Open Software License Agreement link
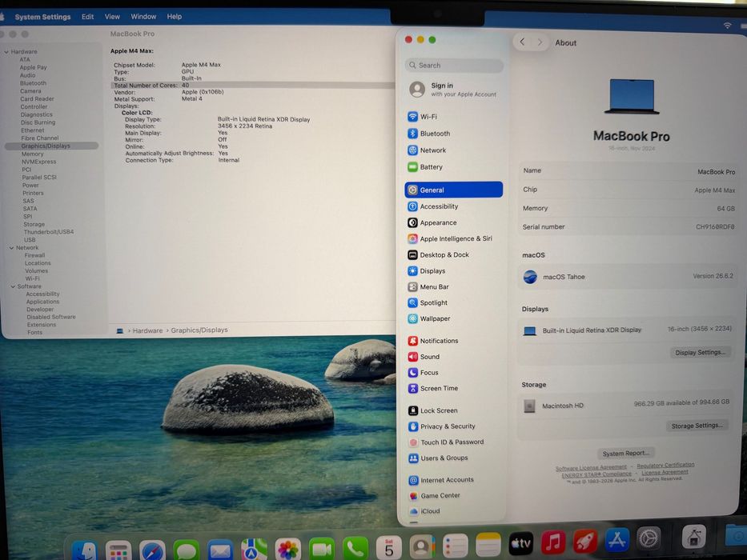The height and width of the screenshot is (560, 747). point(591,468)
